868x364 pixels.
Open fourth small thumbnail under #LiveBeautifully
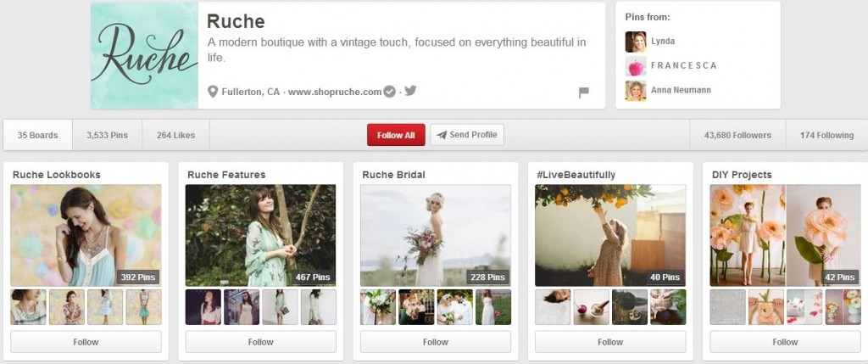pyautogui.click(x=668, y=307)
